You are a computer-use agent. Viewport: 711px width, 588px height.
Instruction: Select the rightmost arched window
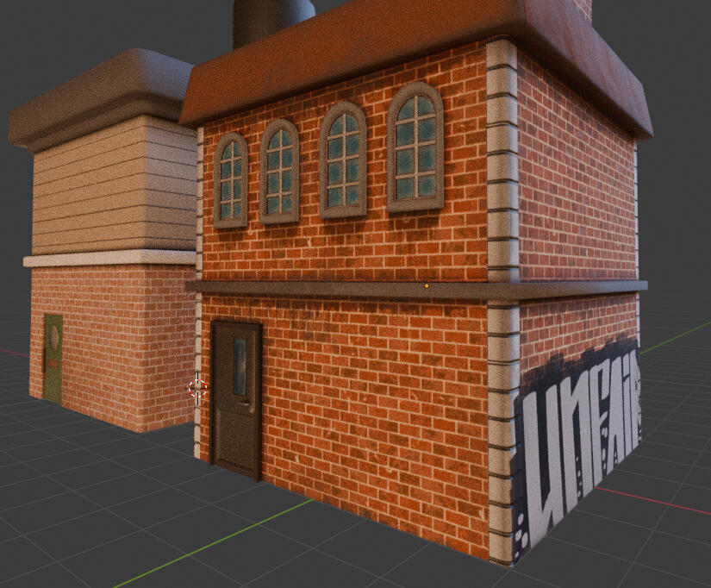415,147
